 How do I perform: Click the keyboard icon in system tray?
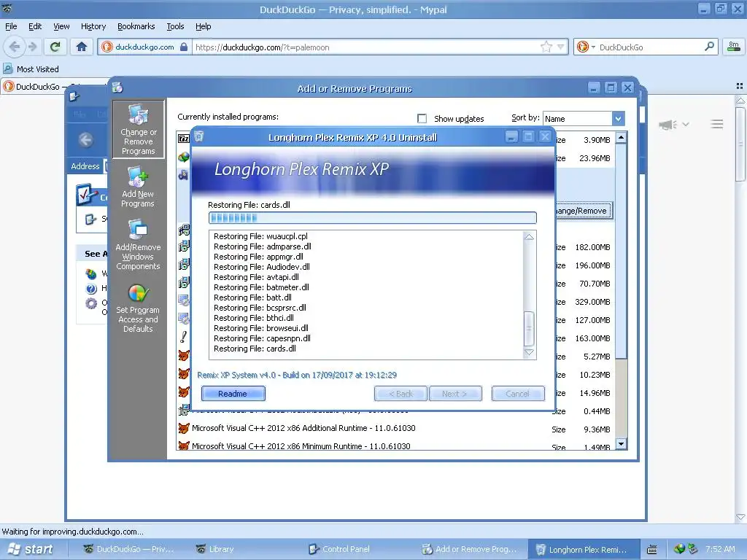point(651,550)
